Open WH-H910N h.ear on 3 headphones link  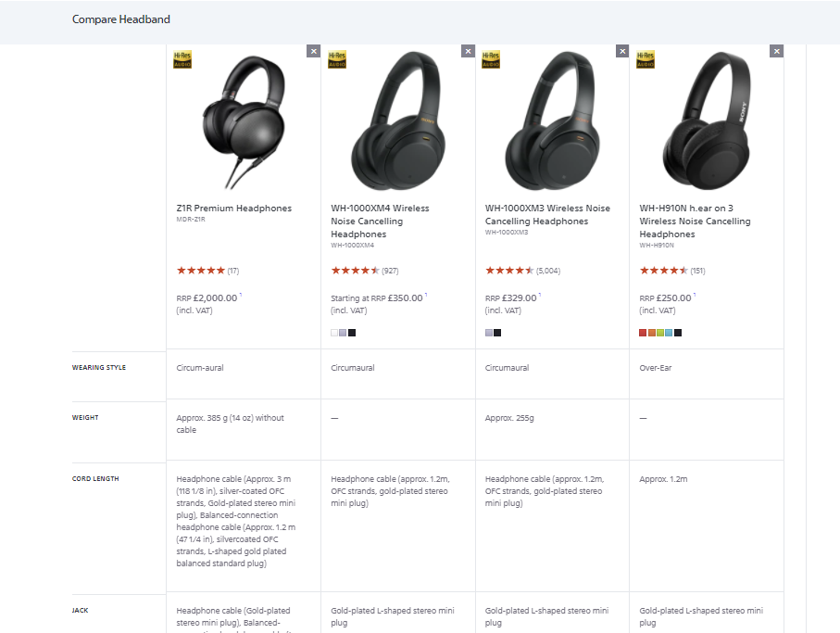(x=695, y=221)
